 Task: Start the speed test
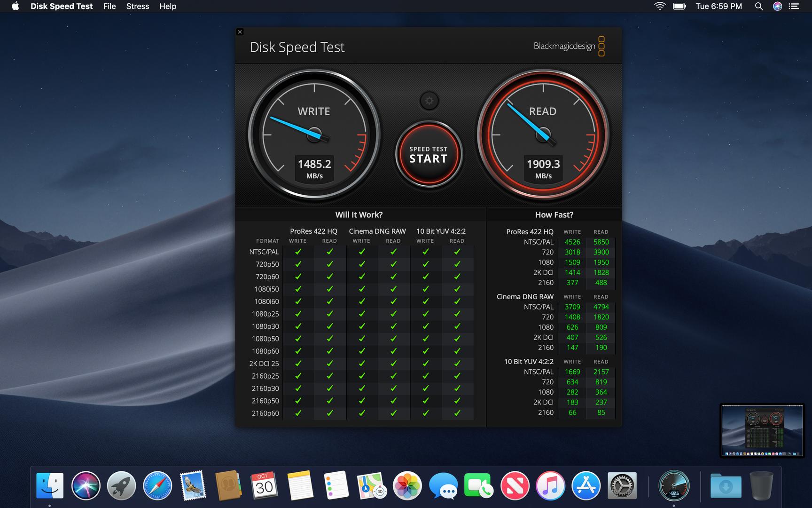(x=429, y=154)
